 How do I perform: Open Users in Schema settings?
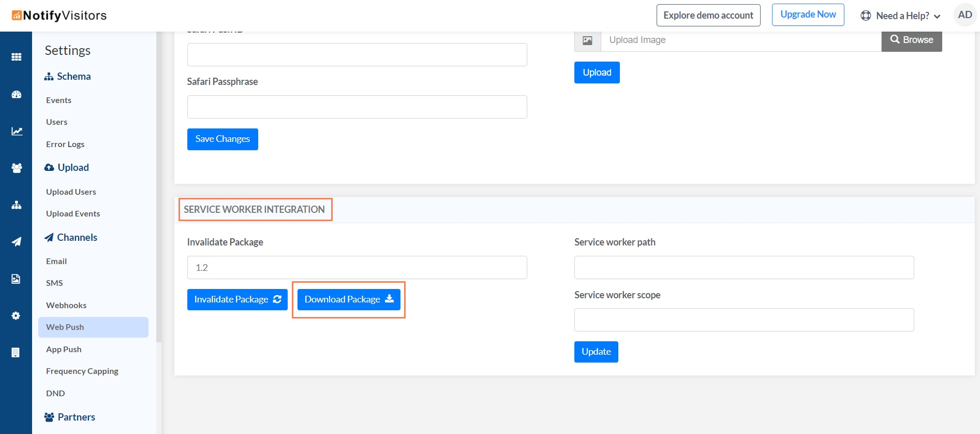point(56,122)
